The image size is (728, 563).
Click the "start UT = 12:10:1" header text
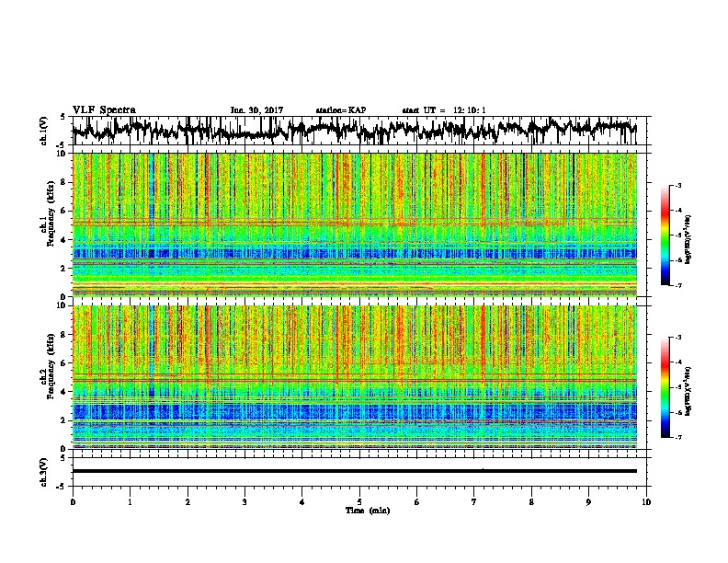[x=444, y=110]
